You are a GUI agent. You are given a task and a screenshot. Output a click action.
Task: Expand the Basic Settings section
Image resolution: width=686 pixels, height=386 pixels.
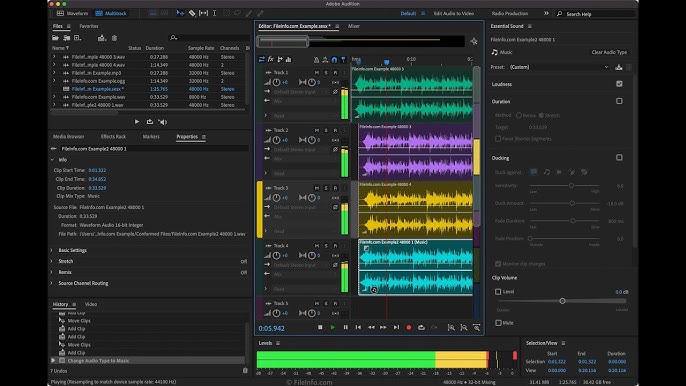[x=51, y=250]
